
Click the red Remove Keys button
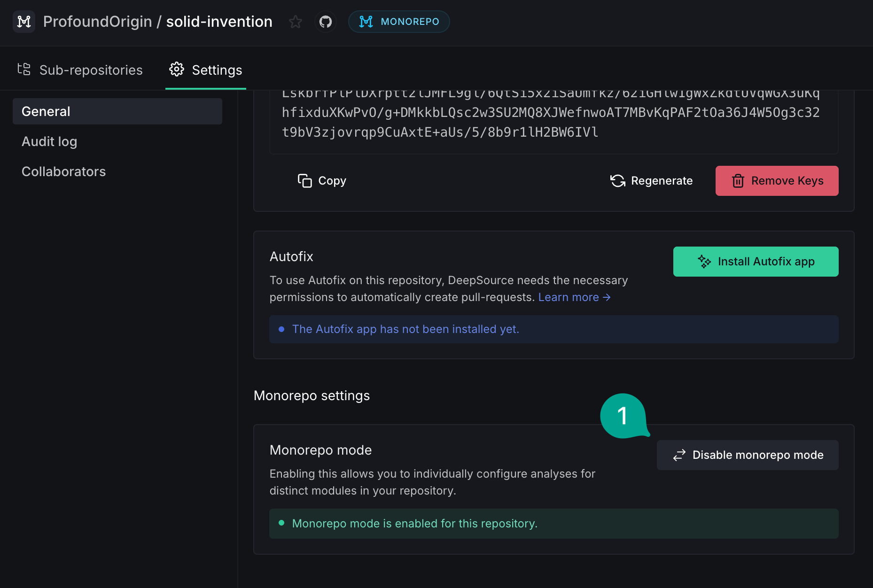click(777, 181)
